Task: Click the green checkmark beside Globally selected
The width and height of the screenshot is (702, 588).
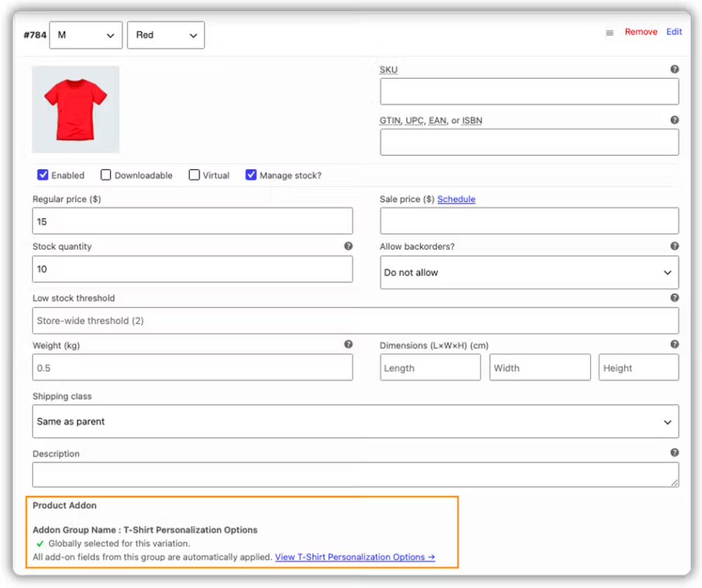Action: [x=40, y=544]
